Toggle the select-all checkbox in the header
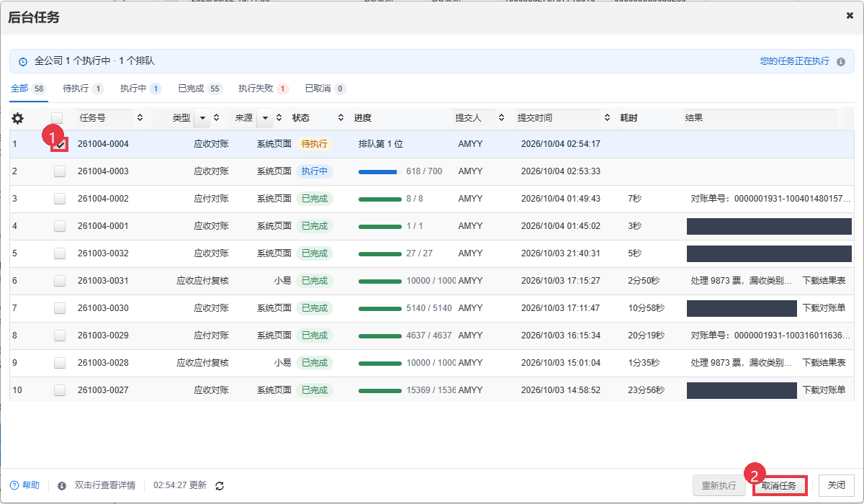This screenshot has width=864, height=504. click(x=57, y=118)
